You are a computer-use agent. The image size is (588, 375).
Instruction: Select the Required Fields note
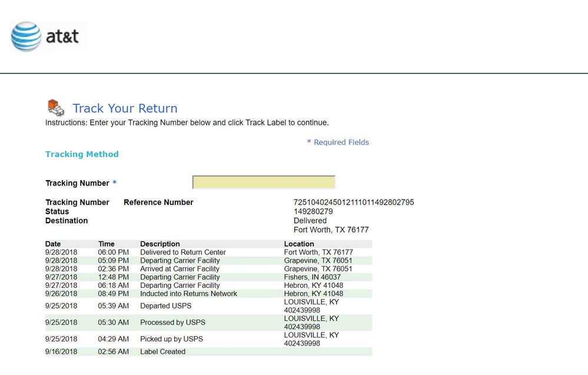click(x=338, y=142)
